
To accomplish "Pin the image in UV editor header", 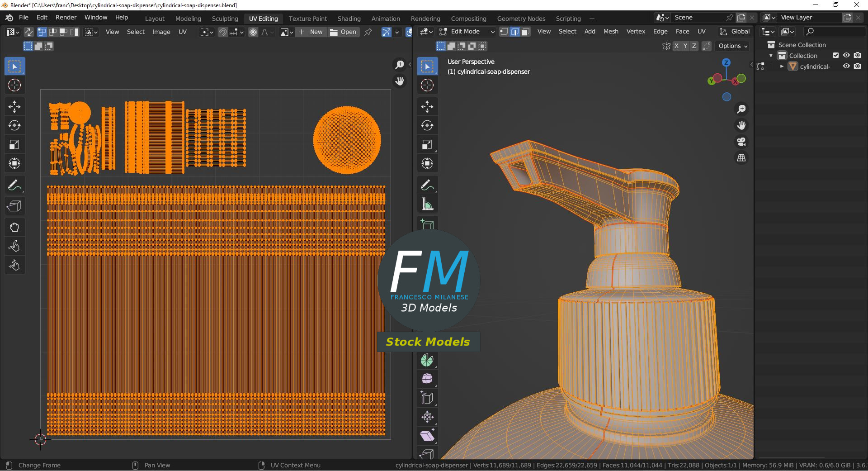I will coord(368,32).
